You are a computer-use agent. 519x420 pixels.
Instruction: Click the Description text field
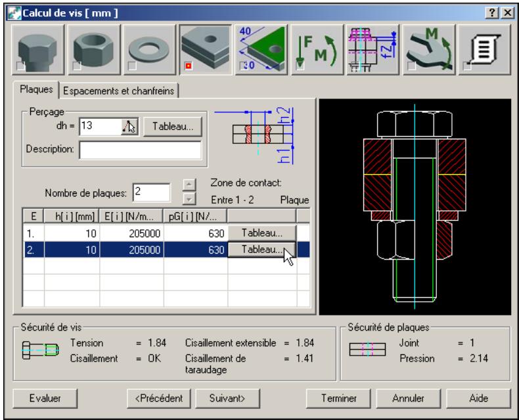tap(141, 151)
